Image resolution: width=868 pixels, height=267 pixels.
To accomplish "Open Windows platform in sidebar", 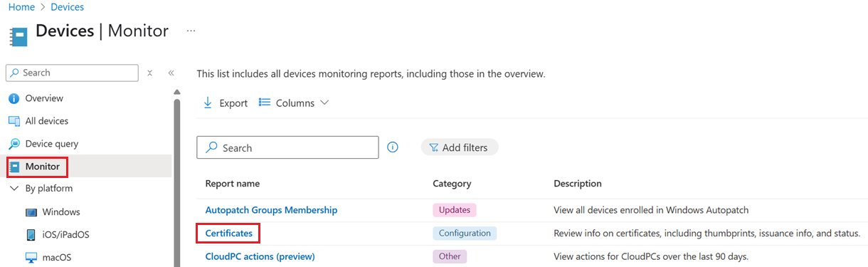I will [x=61, y=211].
